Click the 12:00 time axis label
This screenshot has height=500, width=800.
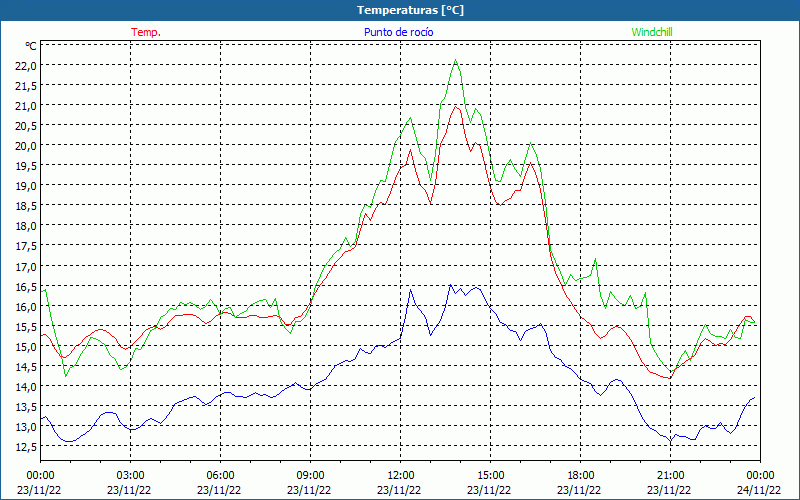pos(401,476)
